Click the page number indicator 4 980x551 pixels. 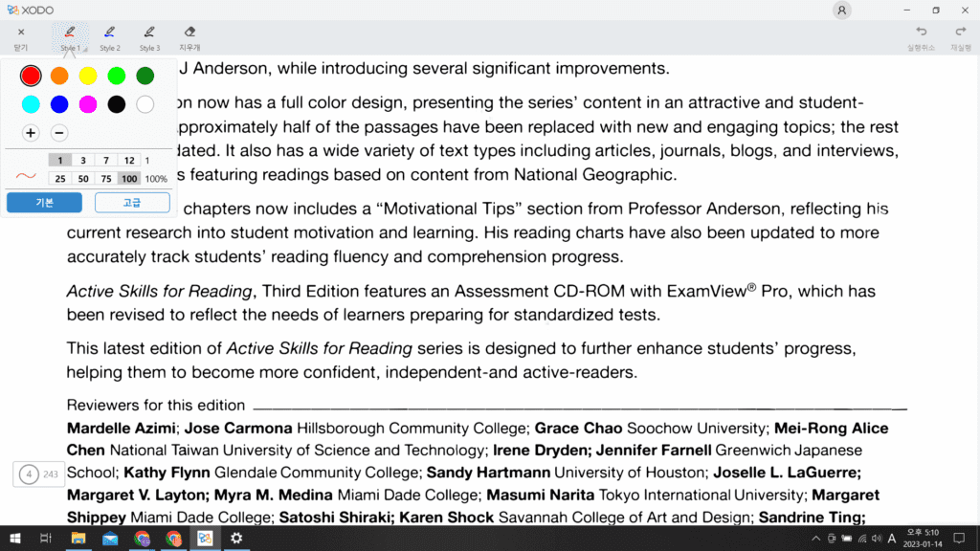click(x=29, y=474)
